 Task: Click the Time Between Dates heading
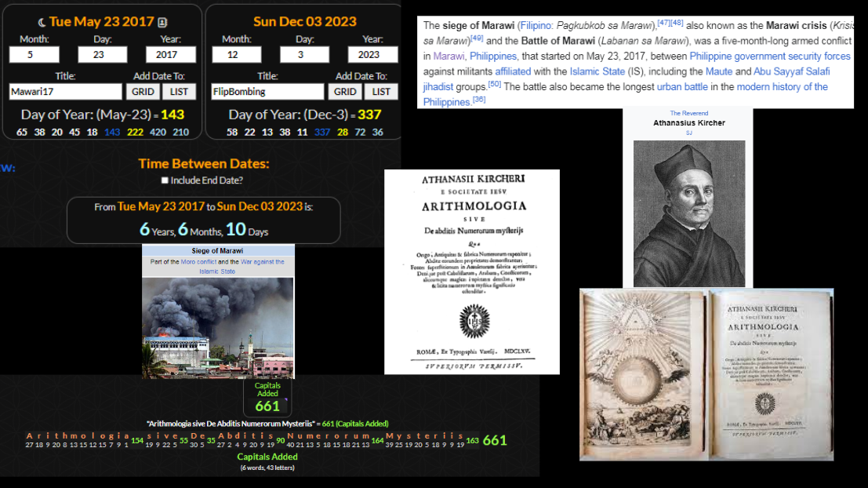coord(204,164)
